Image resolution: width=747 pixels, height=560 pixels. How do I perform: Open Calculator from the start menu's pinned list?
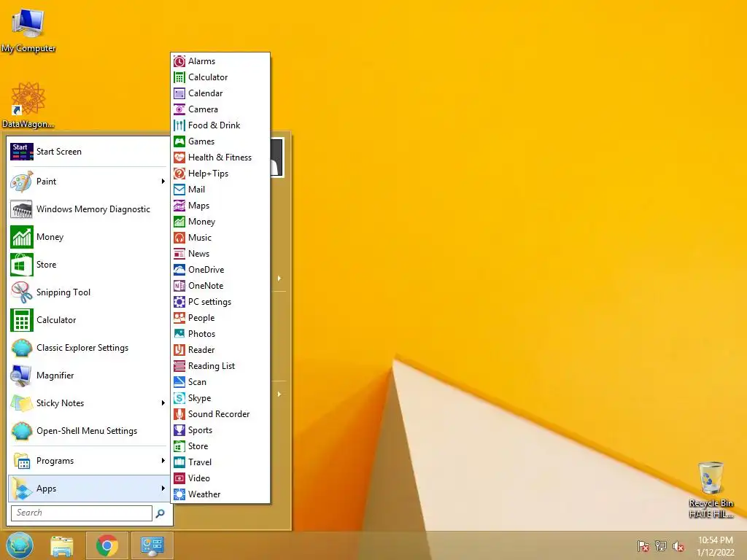click(x=88, y=320)
